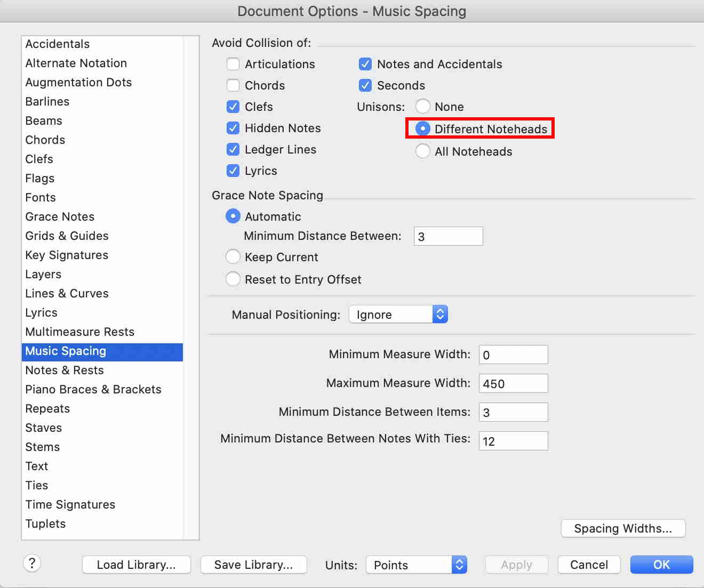Image resolution: width=704 pixels, height=588 pixels.
Task: Enable the Articulations collision checkbox
Action: tap(233, 64)
